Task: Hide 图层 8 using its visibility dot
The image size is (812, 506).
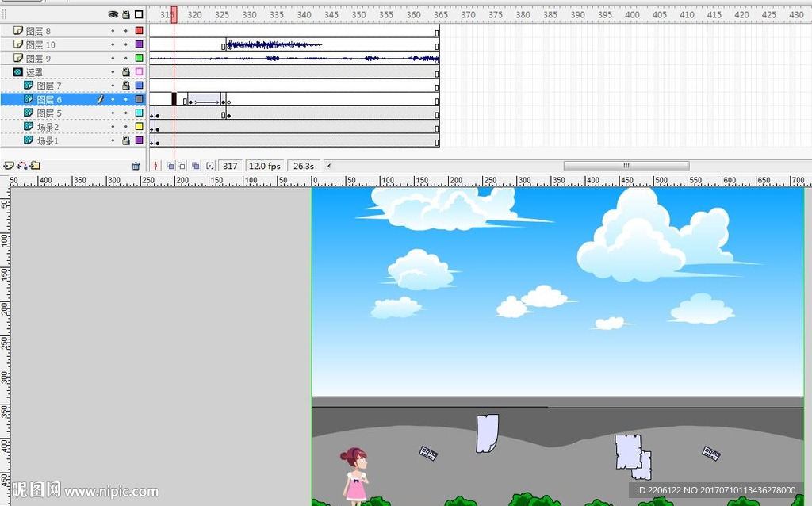Action: tap(113, 31)
